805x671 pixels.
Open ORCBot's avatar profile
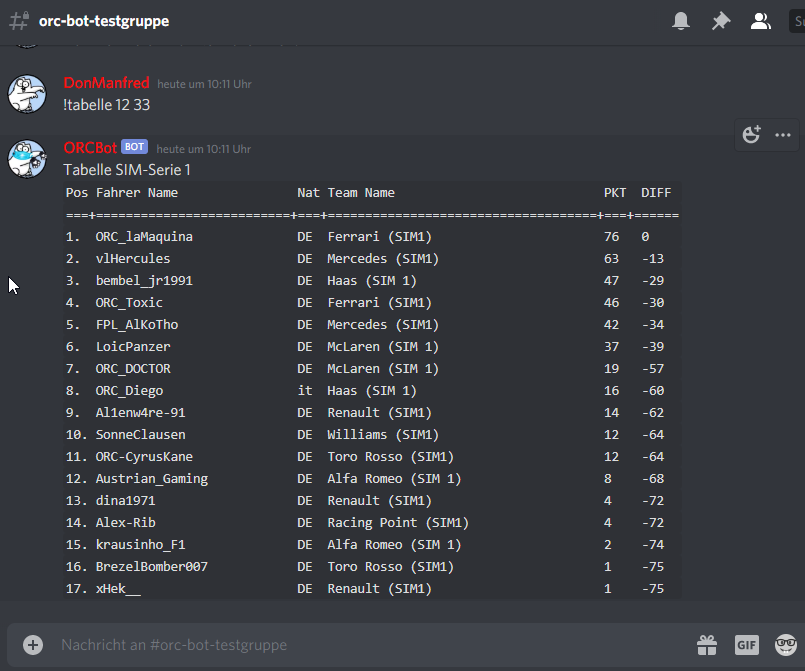pos(27,158)
